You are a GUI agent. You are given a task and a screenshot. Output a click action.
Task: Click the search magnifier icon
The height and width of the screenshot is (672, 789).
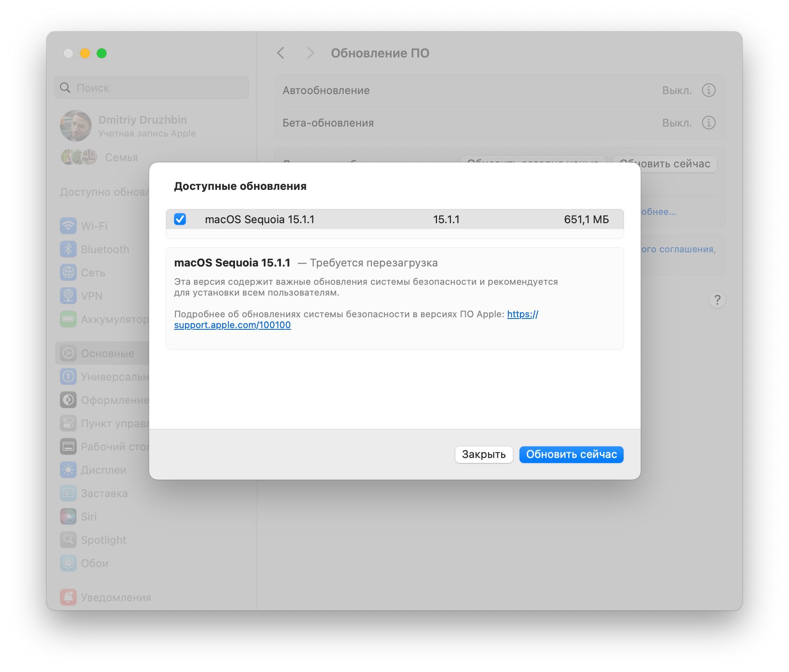(65, 87)
